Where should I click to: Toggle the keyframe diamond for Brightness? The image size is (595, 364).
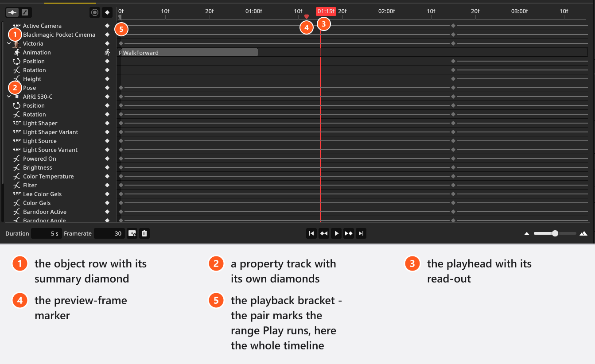(107, 167)
